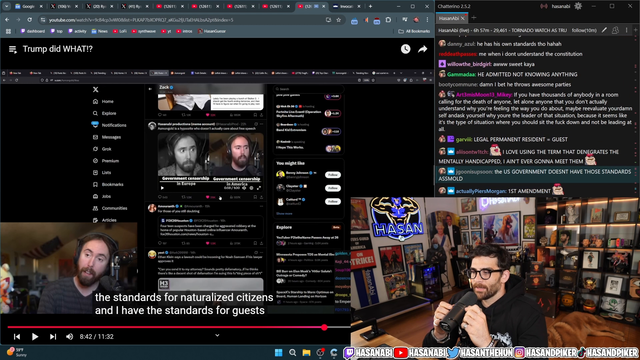Go back in Chrome browser
This screenshot has width=640, height=360.
click(7, 20)
